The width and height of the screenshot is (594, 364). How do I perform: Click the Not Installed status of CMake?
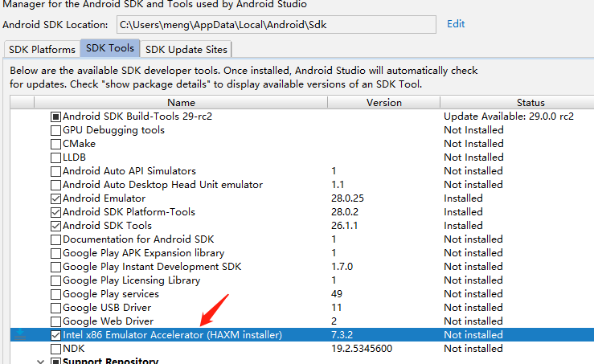click(473, 144)
